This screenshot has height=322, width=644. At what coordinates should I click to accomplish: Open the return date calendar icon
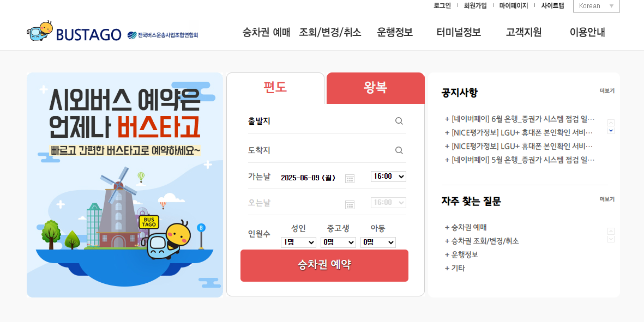tap(350, 205)
